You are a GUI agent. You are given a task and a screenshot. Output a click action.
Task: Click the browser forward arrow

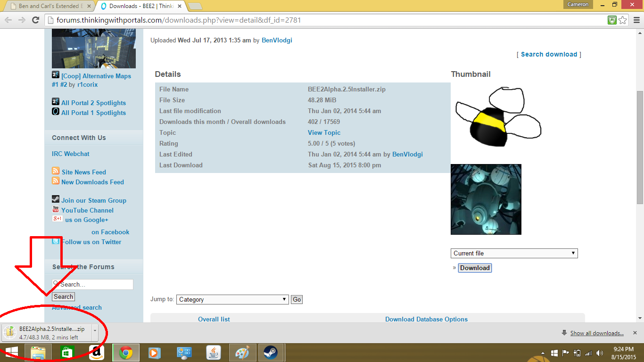[22, 20]
